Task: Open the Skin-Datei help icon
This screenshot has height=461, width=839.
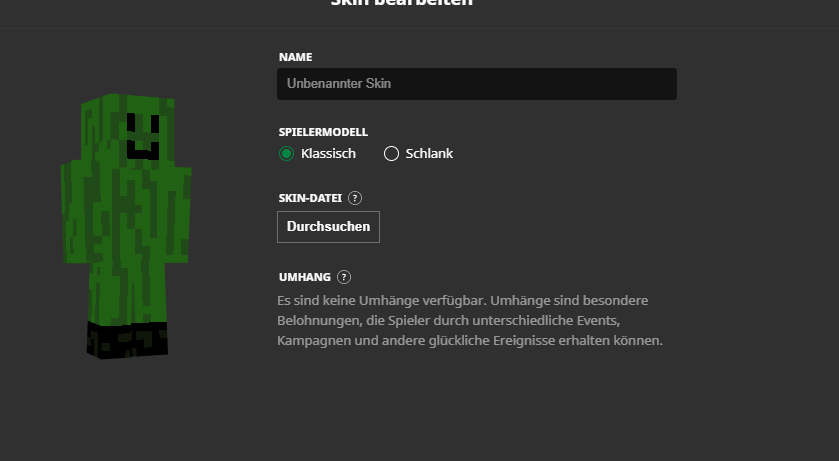Action: 355,198
